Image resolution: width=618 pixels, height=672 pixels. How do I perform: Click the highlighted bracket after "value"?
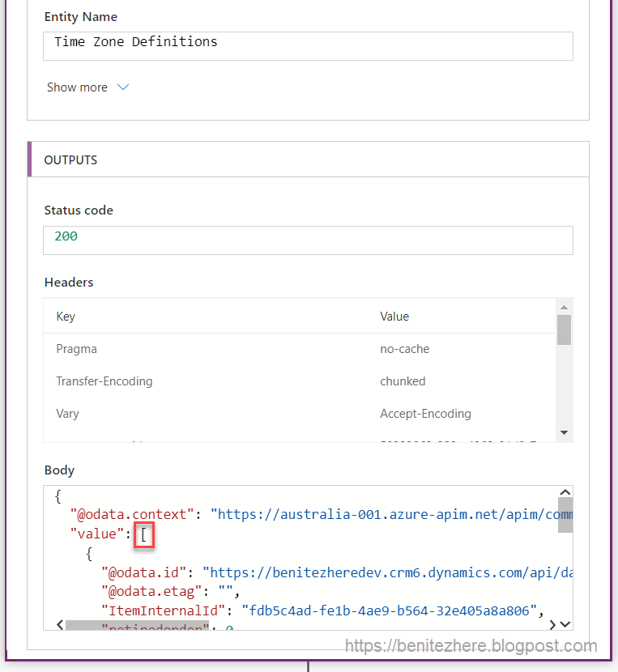point(144,534)
